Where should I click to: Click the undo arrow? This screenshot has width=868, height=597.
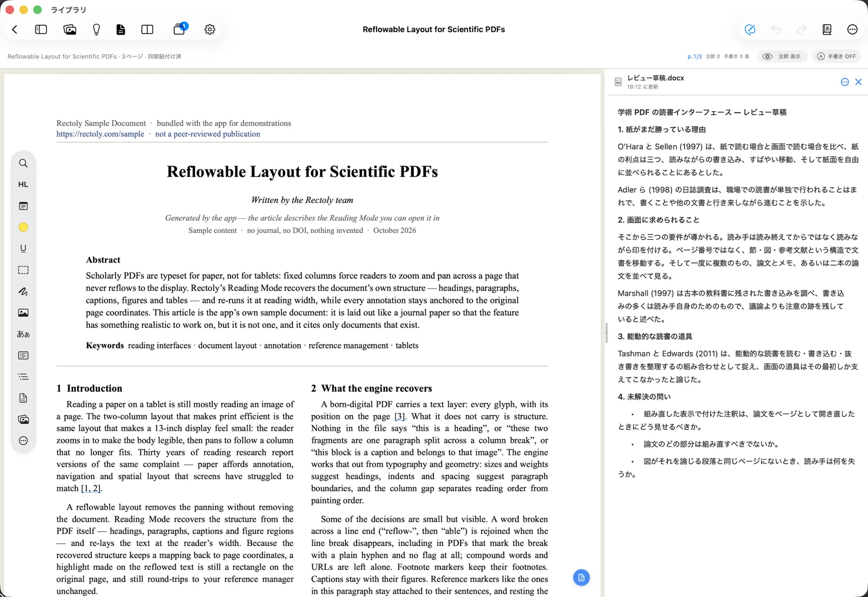click(x=776, y=29)
